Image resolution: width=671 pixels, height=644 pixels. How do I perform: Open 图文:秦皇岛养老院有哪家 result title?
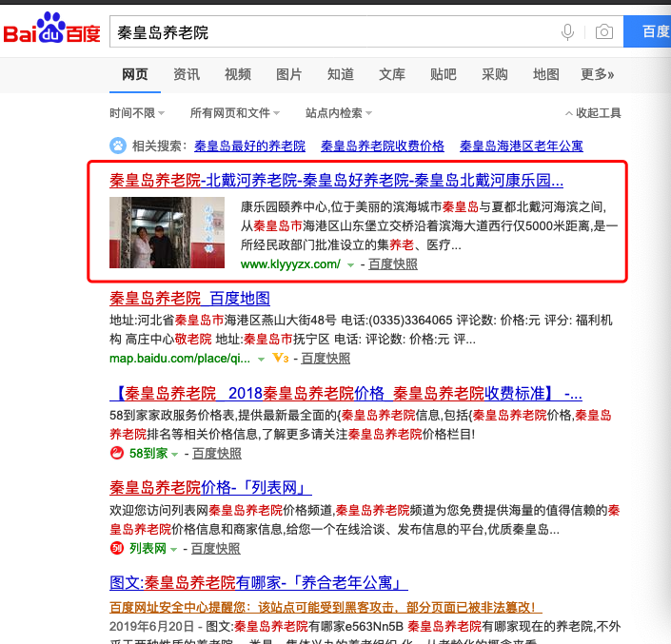259,582
